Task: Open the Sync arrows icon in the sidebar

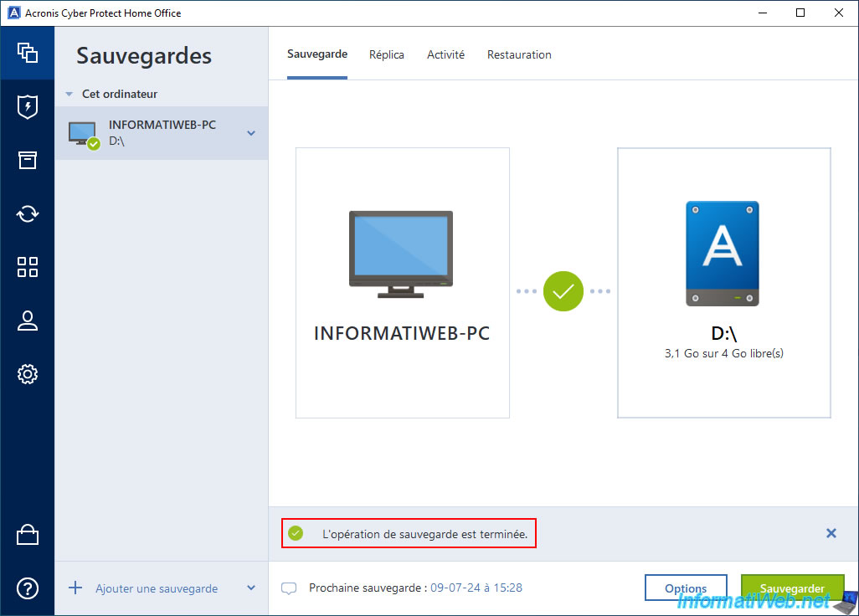Action: (x=28, y=213)
